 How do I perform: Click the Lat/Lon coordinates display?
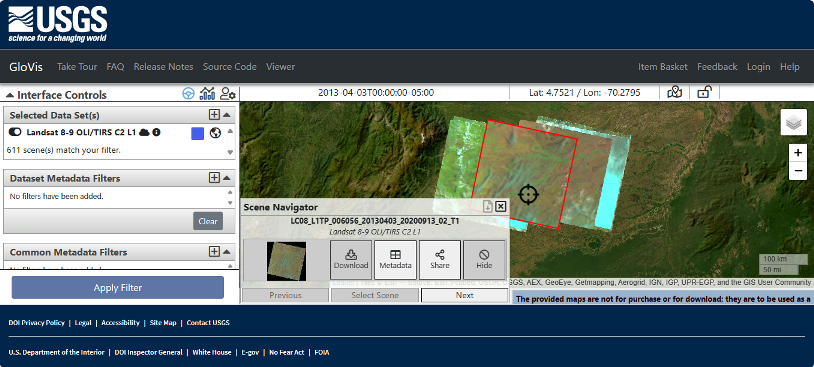pos(585,93)
